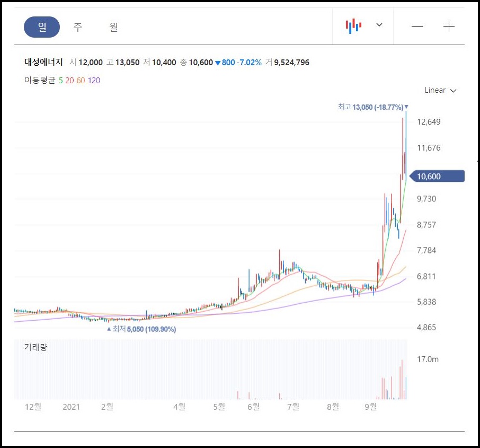Click the 2월 date axis label

tap(107, 407)
